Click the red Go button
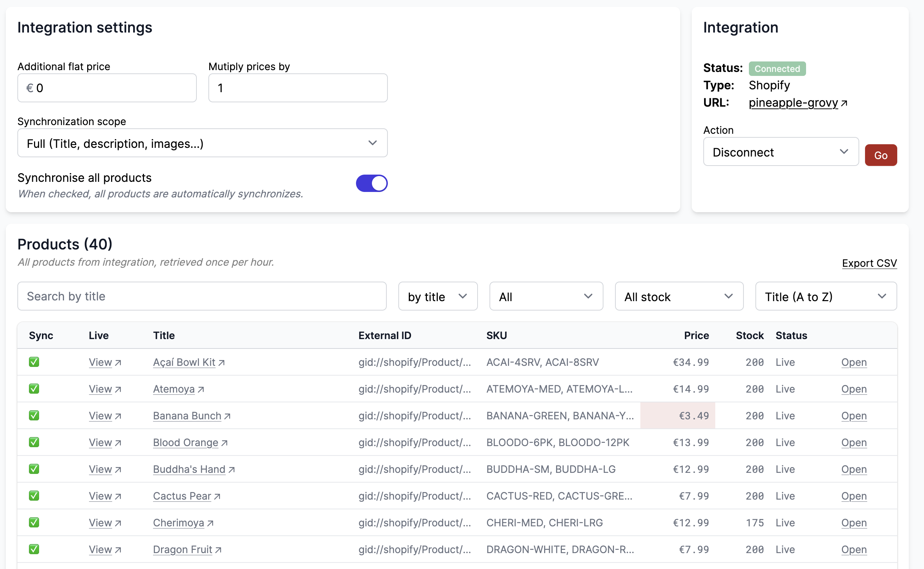 (x=881, y=155)
